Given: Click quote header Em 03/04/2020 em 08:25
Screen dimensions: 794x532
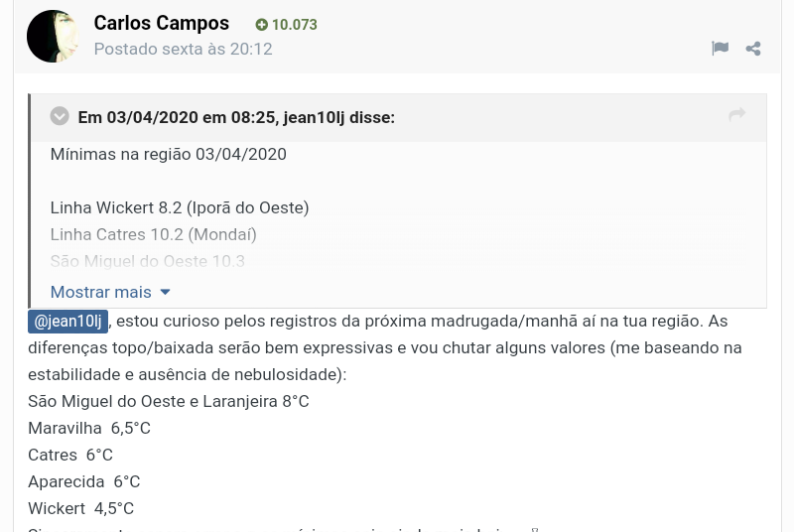Looking at the screenshot, I should (x=236, y=117).
